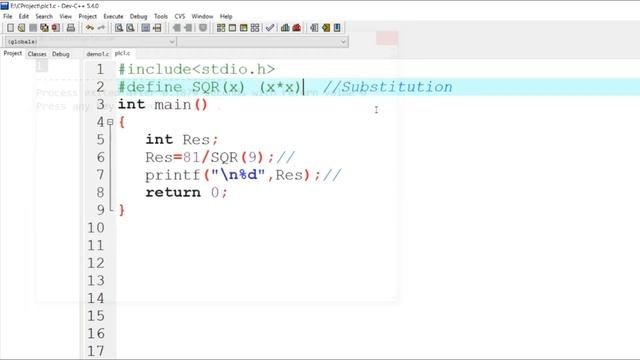Click line number 10 in the gutter
640x360 pixels.
96,228
